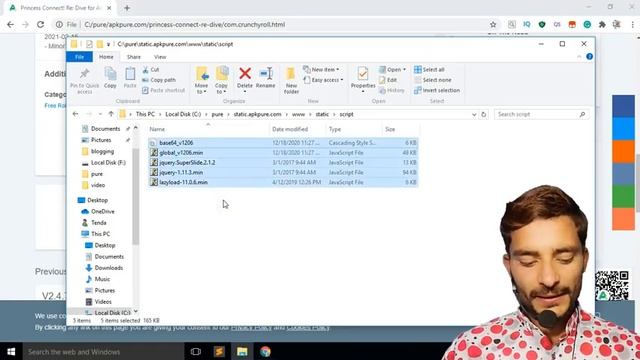This screenshot has width=640, height=360.
Task: Click the navigation pane scrollbar
Action: [136, 196]
